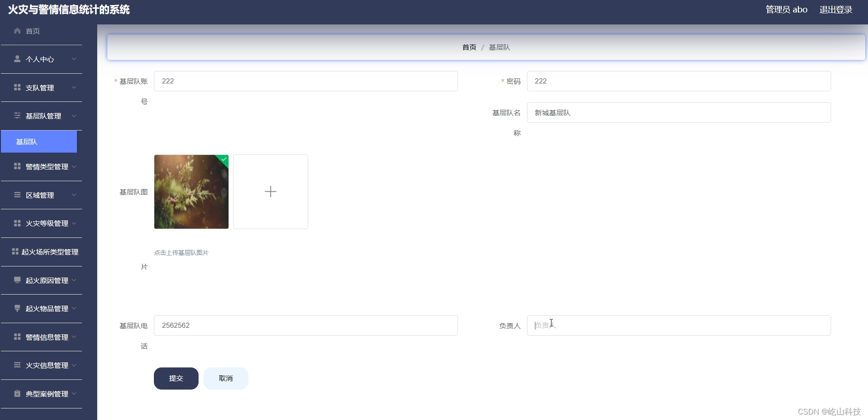Expand the 火灾信息管理 chevron
This screenshot has height=420, width=868.
coord(74,365)
